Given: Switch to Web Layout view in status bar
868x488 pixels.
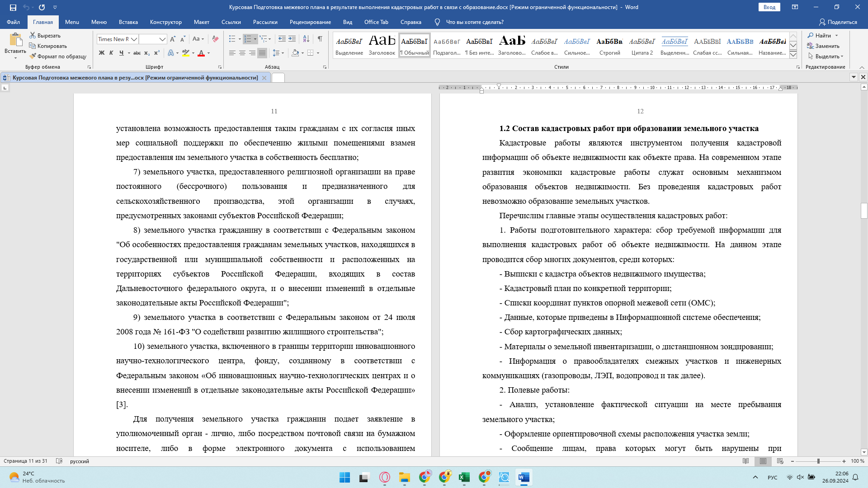Looking at the screenshot, I should [x=780, y=461].
